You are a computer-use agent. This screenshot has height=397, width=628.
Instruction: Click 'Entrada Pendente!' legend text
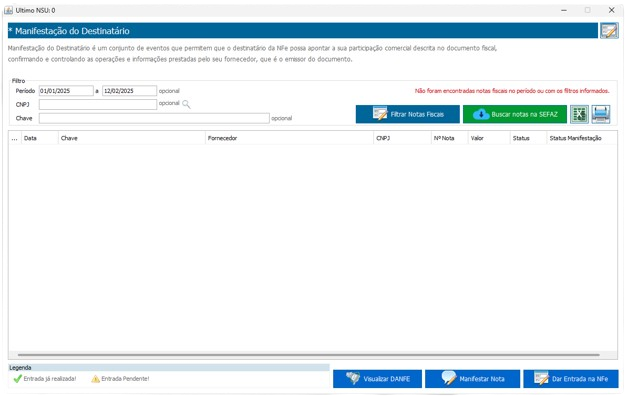(125, 379)
